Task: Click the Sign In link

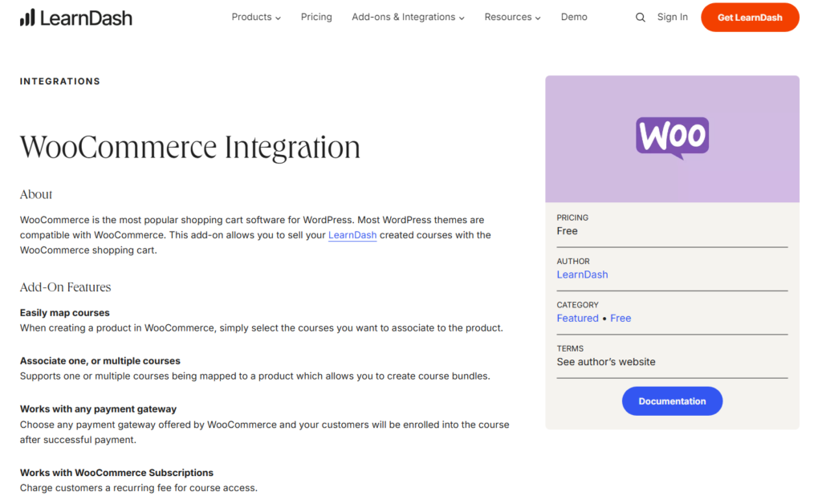Action: pos(672,18)
